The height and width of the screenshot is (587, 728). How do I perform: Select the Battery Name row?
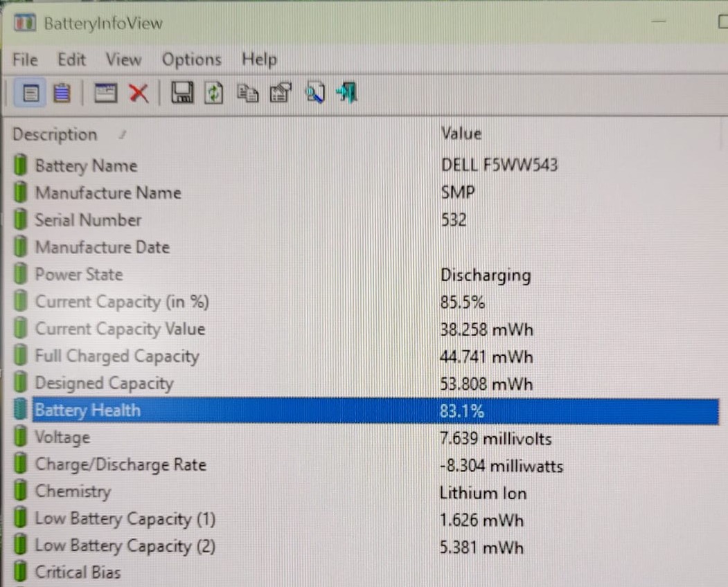pyautogui.click(x=366, y=165)
